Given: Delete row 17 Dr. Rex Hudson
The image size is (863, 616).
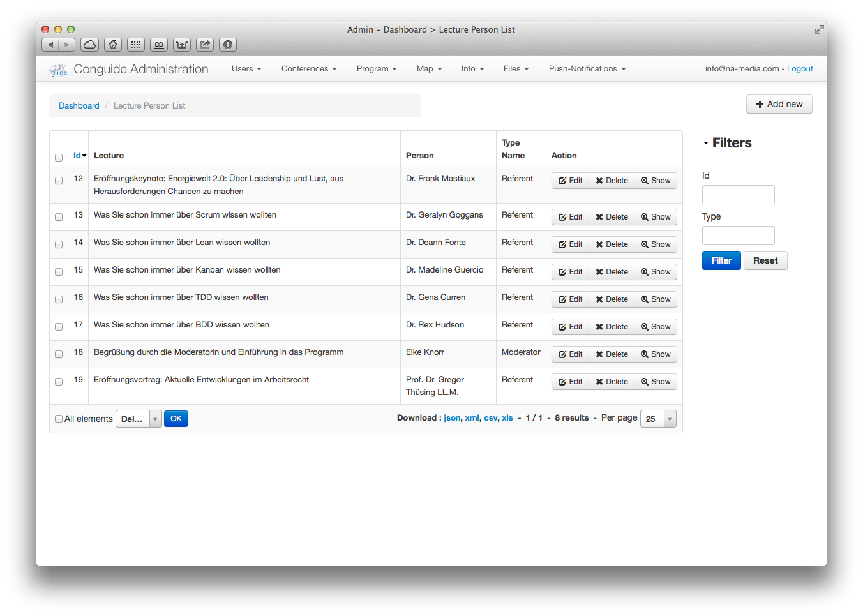Looking at the screenshot, I should (612, 327).
